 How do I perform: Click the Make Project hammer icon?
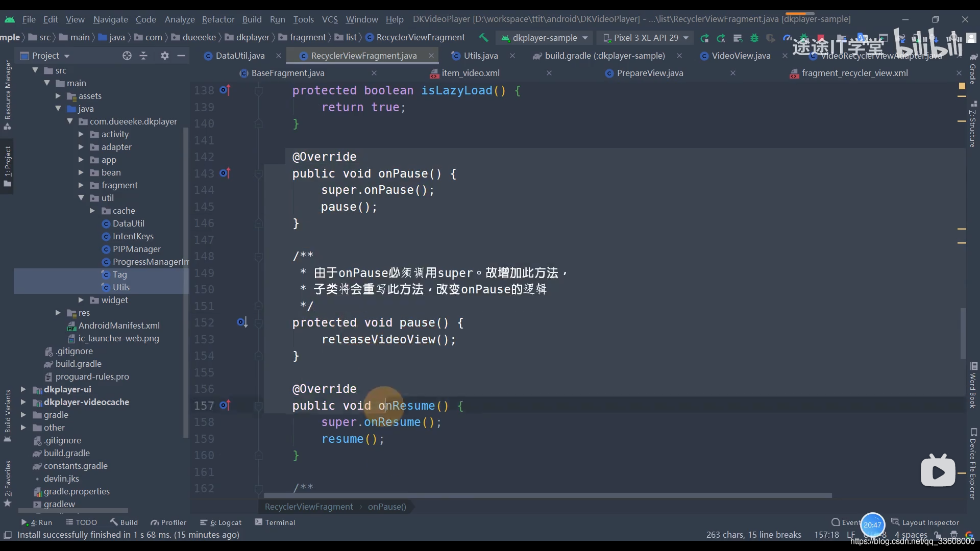point(483,37)
